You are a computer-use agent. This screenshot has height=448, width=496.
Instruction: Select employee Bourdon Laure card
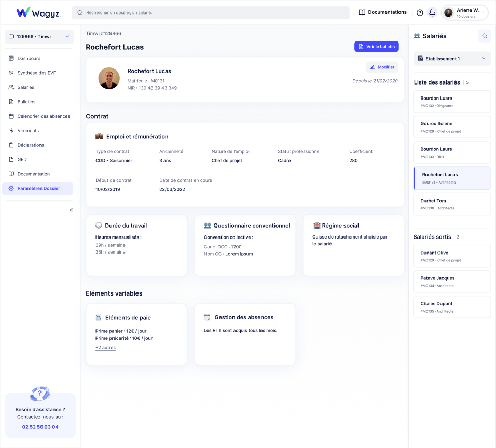point(452,152)
